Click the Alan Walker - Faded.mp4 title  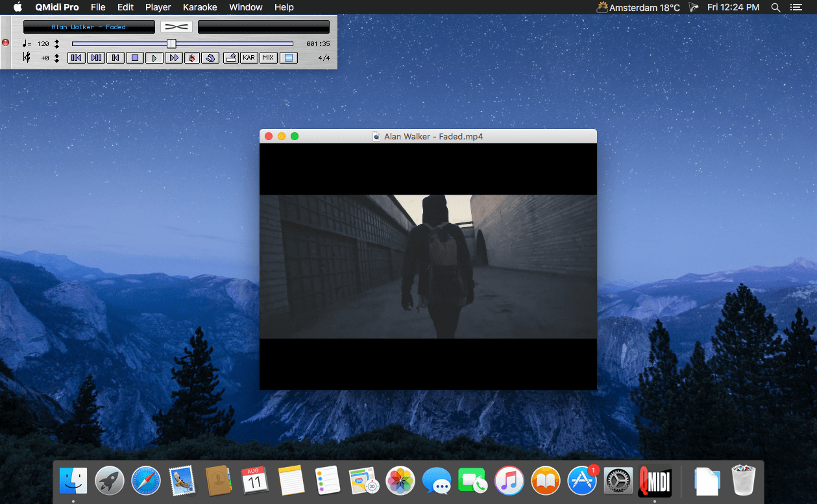tap(433, 136)
